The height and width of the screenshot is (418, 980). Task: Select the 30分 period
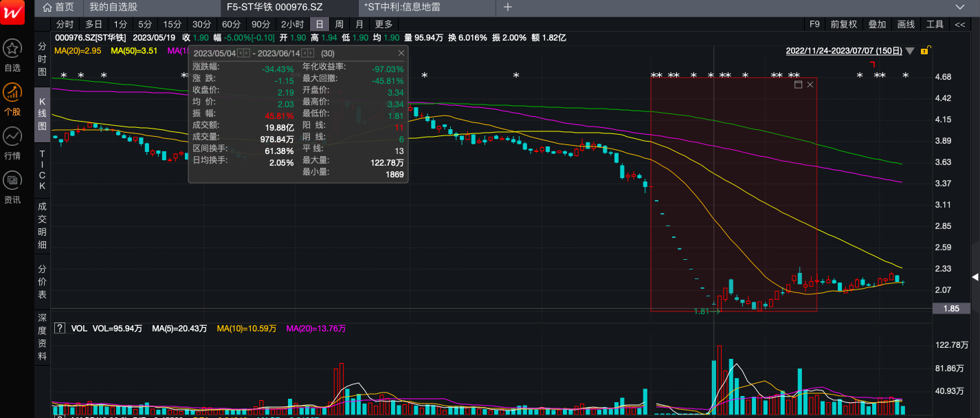pyautogui.click(x=201, y=24)
